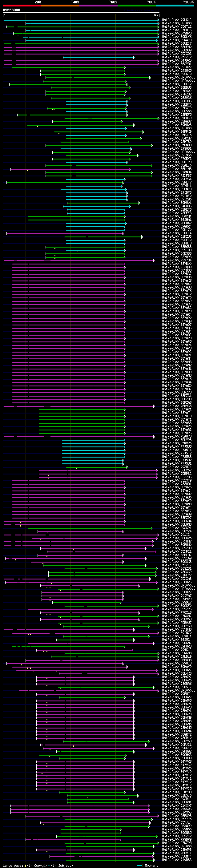Select hit label UniRef100_Q6RY68

point(177,741)
